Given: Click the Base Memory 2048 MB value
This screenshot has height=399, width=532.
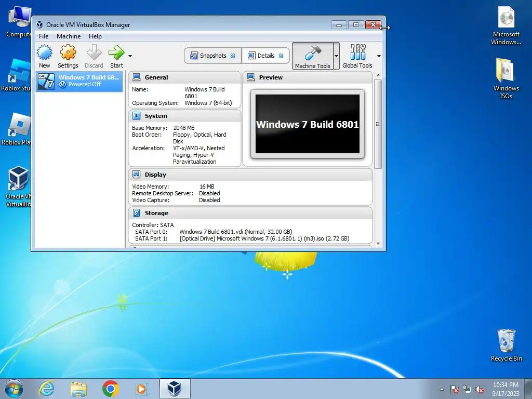Looking at the screenshot, I should (x=184, y=128).
